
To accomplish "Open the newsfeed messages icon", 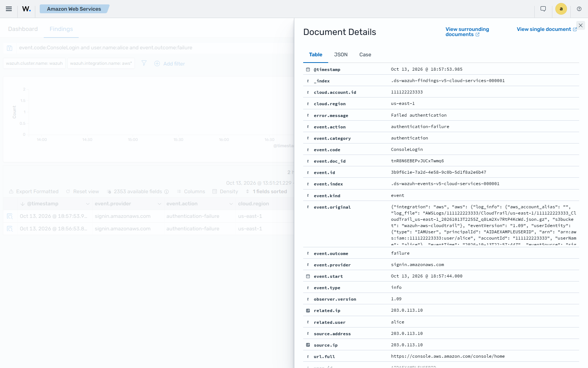I will point(543,9).
